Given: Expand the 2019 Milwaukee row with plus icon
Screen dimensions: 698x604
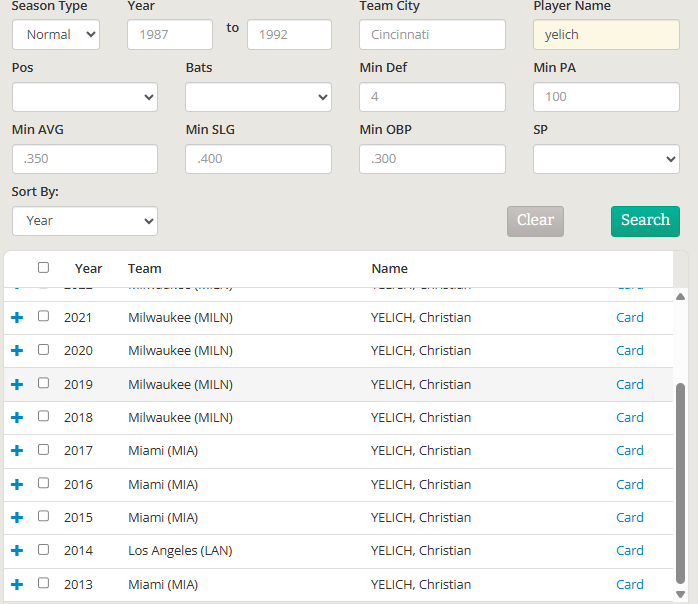Looking at the screenshot, I should [17, 384].
